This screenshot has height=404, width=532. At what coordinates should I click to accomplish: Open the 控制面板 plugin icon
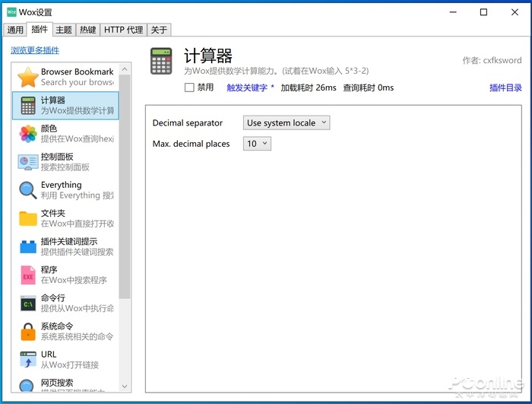[28, 162]
